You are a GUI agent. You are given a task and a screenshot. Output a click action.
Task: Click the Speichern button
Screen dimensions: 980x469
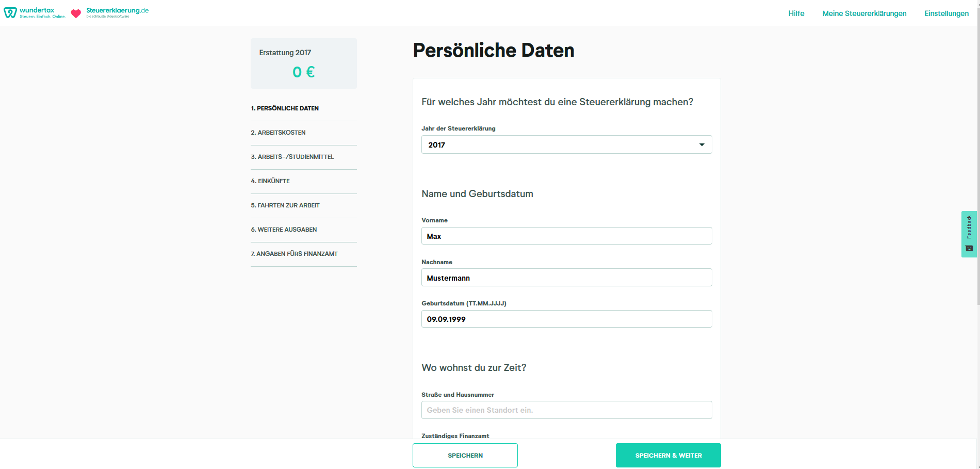465,455
